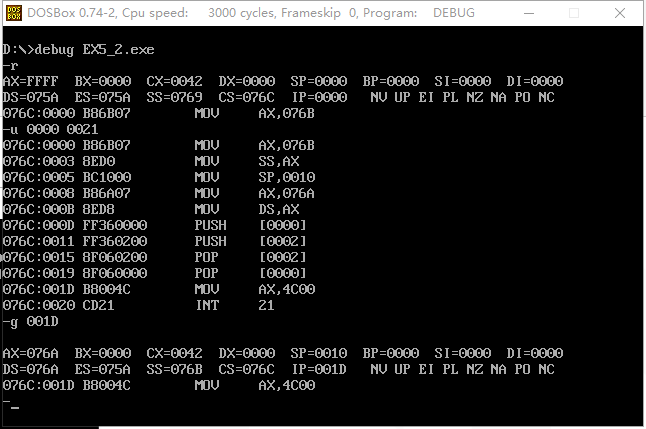
Task: Click the 'PUSH [0000]' instruction
Action: point(250,225)
